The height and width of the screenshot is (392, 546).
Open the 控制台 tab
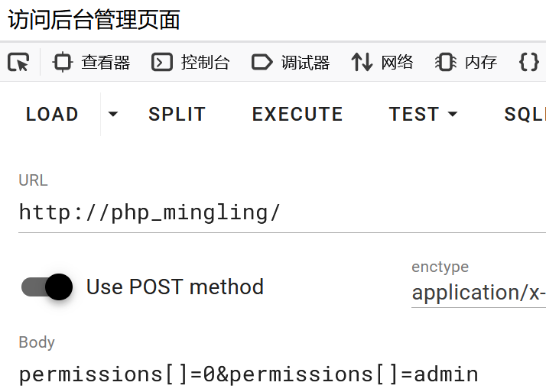pyautogui.click(x=205, y=63)
